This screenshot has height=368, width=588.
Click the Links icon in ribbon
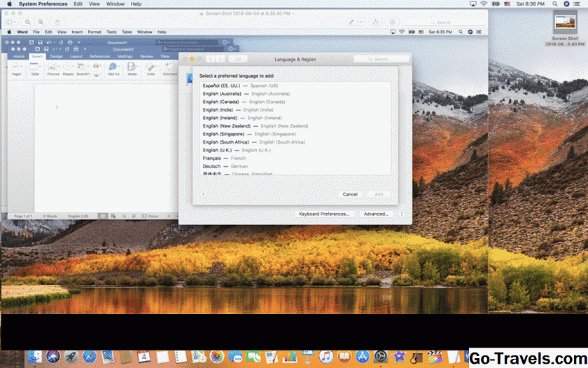150,67
